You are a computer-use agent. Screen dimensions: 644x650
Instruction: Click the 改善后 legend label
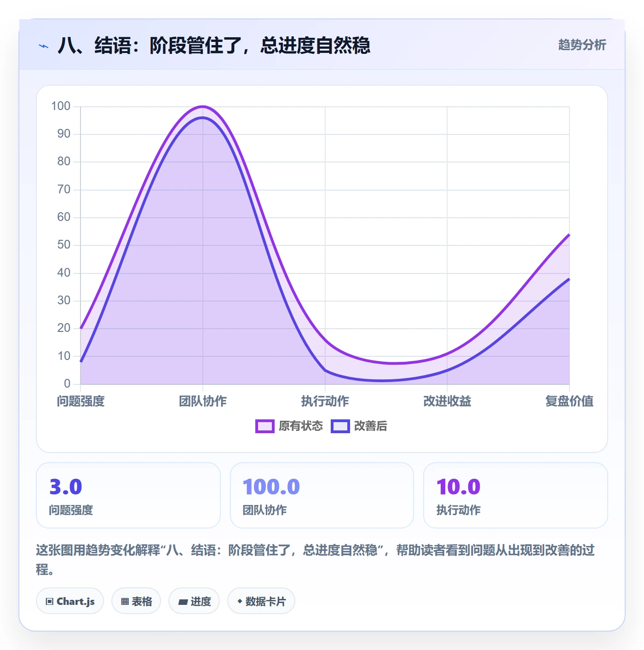pyautogui.click(x=370, y=426)
